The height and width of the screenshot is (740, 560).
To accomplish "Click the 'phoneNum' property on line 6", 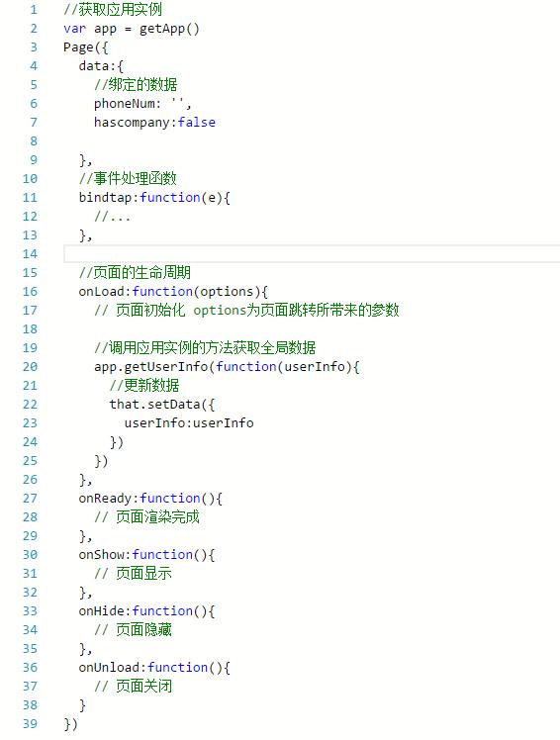I will [124, 103].
